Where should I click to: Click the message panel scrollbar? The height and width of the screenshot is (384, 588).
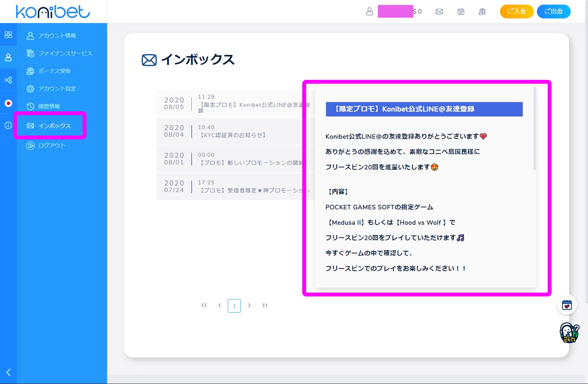[535, 129]
